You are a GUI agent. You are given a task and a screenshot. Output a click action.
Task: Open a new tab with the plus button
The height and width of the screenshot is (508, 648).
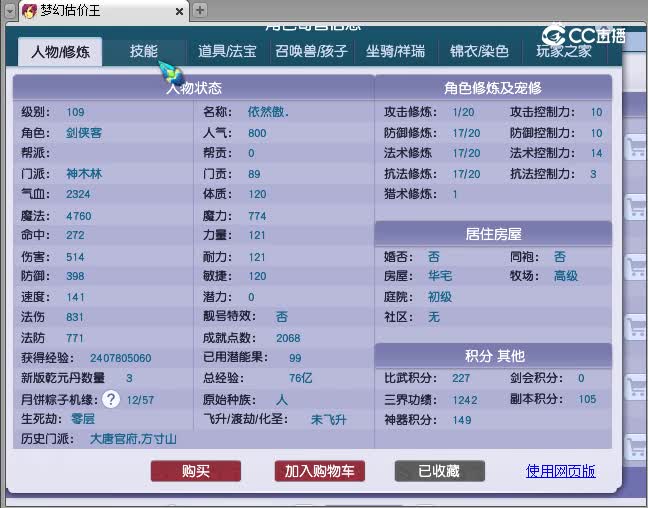200,10
